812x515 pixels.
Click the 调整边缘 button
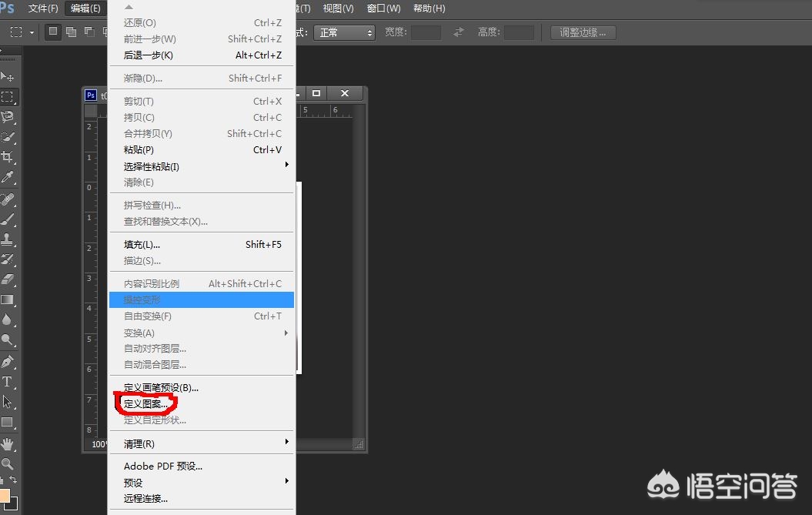point(582,32)
